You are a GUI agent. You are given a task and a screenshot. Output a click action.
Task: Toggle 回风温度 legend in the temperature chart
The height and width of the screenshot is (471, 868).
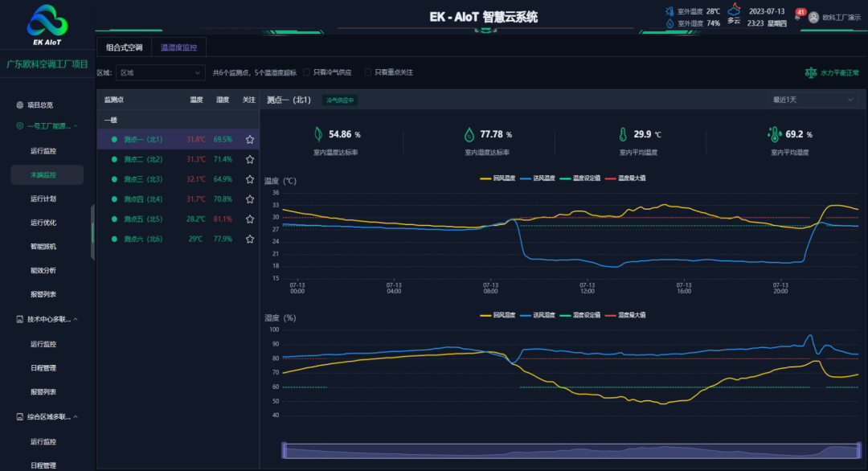click(x=497, y=178)
